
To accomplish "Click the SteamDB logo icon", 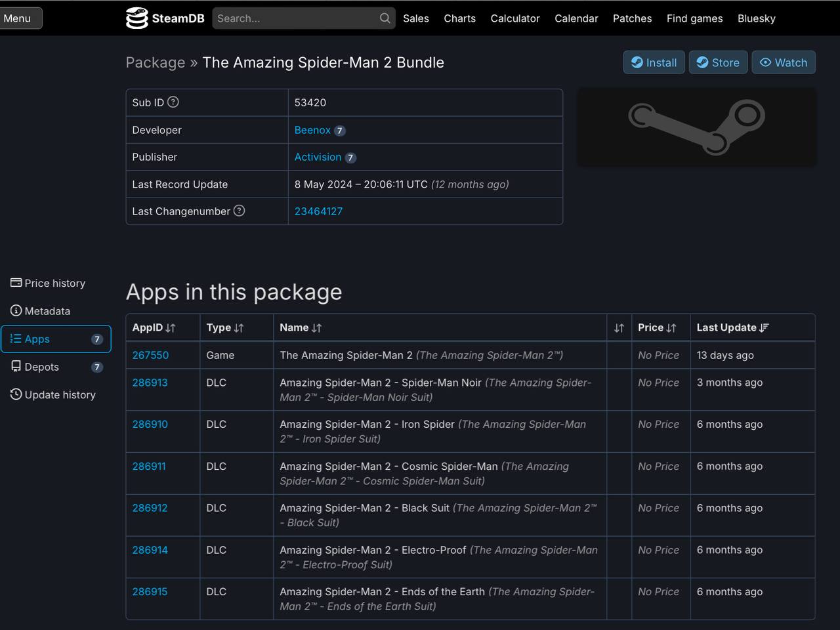I will point(136,18).
